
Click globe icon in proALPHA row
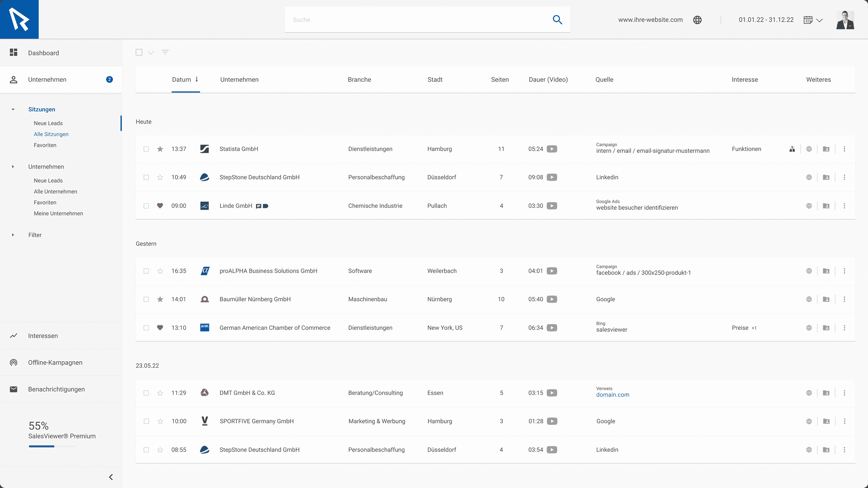click(809, 271)
